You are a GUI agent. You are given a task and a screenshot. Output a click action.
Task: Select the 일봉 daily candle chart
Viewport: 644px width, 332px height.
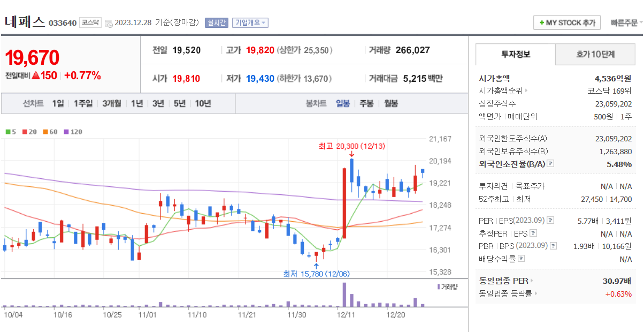tap(343, 104)
